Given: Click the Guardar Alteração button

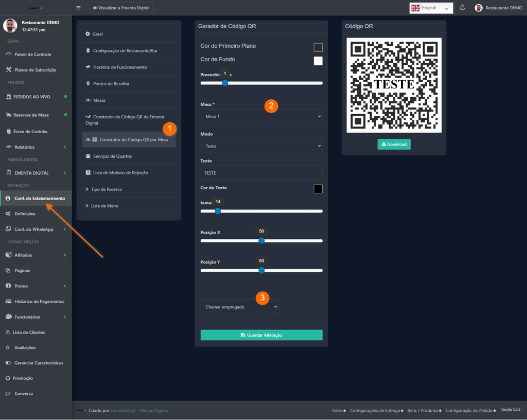Looking at the screenshot, I should pos(261,335).
